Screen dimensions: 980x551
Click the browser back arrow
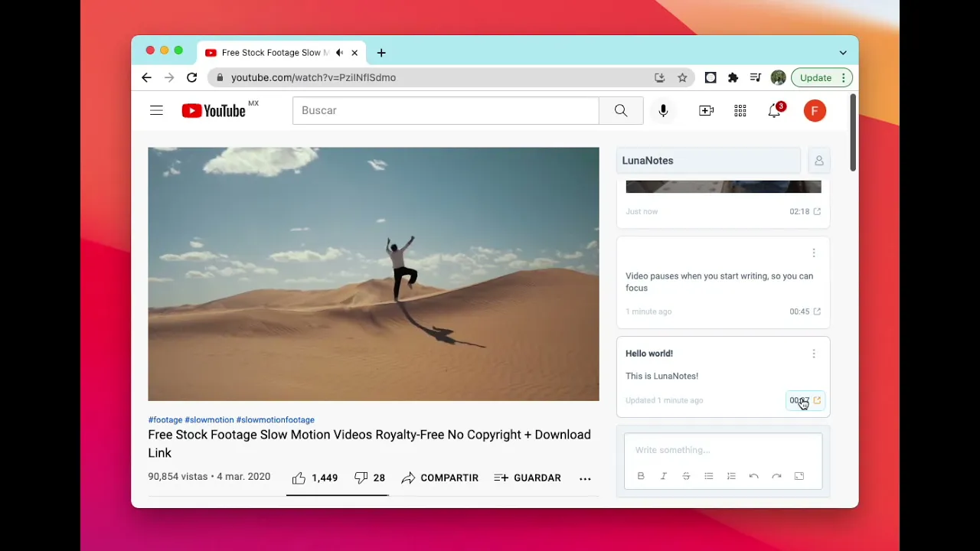(x=146, y=77)
